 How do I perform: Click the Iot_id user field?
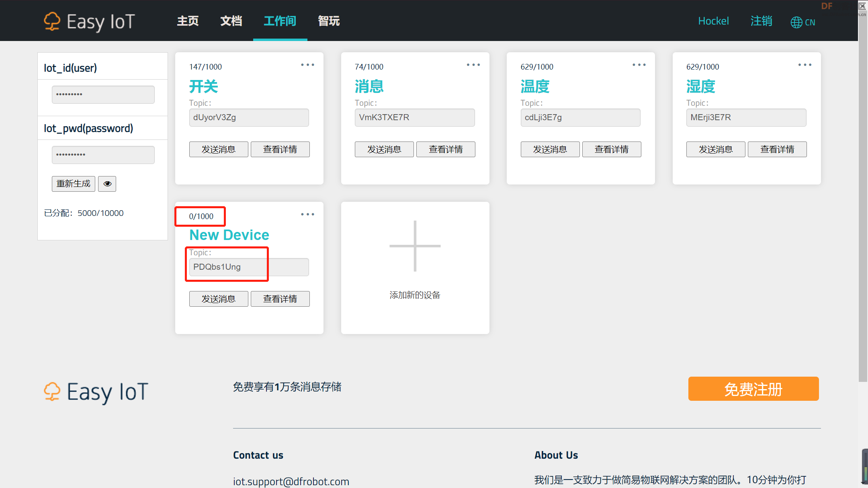pyautogui.click(x=103, y=94)
